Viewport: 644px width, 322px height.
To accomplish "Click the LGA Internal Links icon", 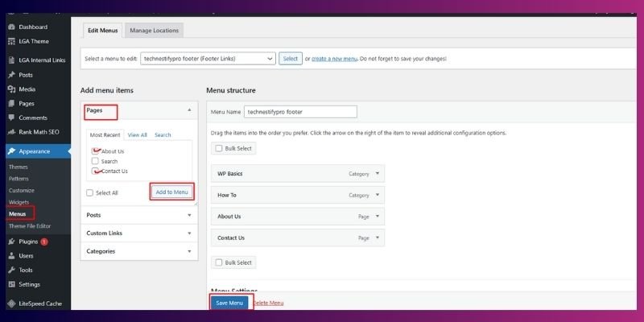I will 11,60.
